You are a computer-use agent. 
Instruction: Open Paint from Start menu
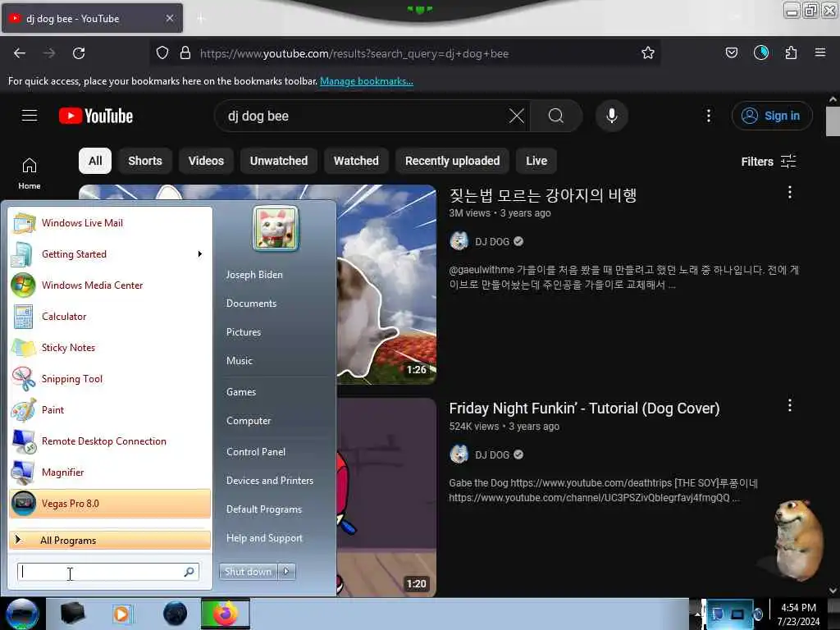(110, 410)
